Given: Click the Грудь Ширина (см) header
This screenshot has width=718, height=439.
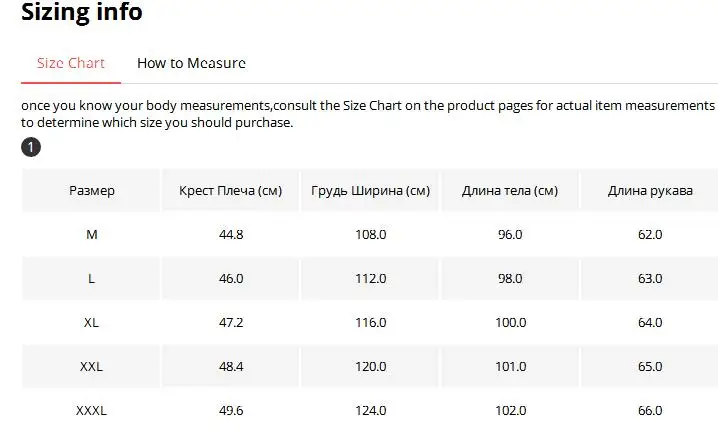Looking at the screenshot, I should click(370, 190).
